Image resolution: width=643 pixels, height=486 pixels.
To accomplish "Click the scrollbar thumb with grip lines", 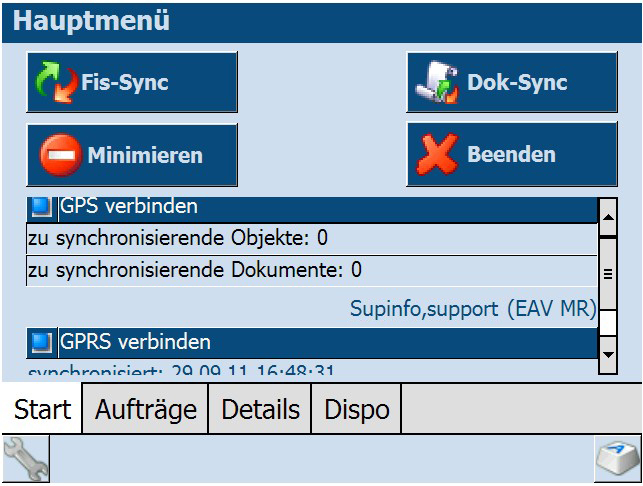I will [x=608, y=274].
